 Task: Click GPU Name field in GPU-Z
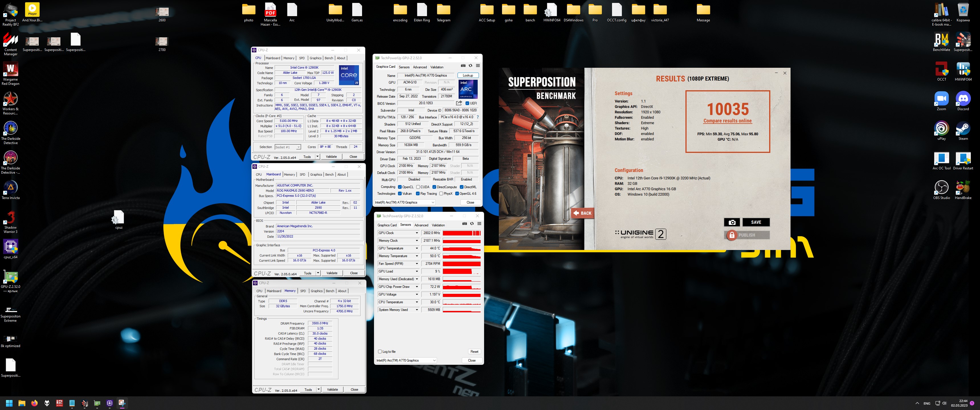[x=426, y=75]
